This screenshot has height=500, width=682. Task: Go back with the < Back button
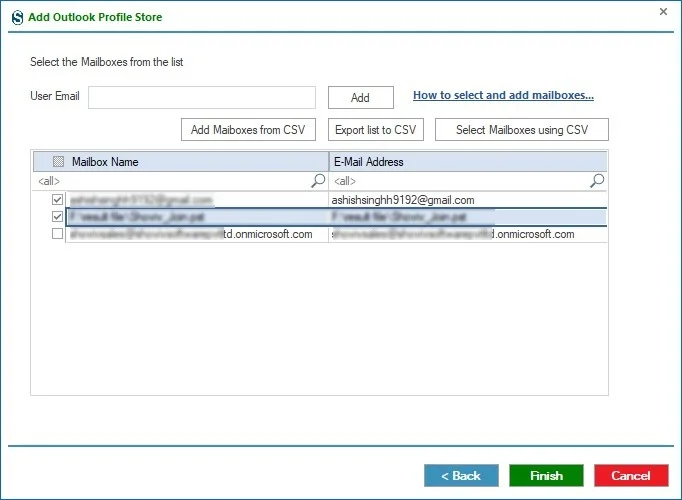point(461,475)
